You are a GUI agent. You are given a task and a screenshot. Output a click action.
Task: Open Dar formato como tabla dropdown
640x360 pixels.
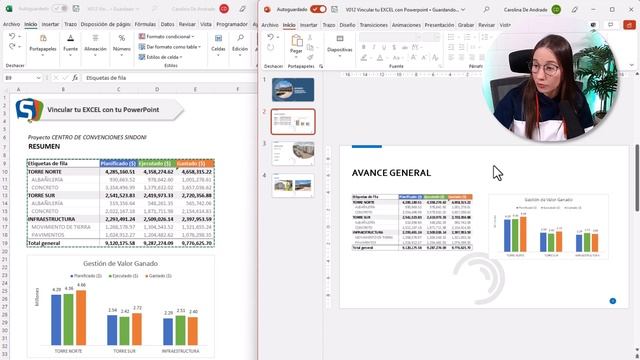[170, 47]
